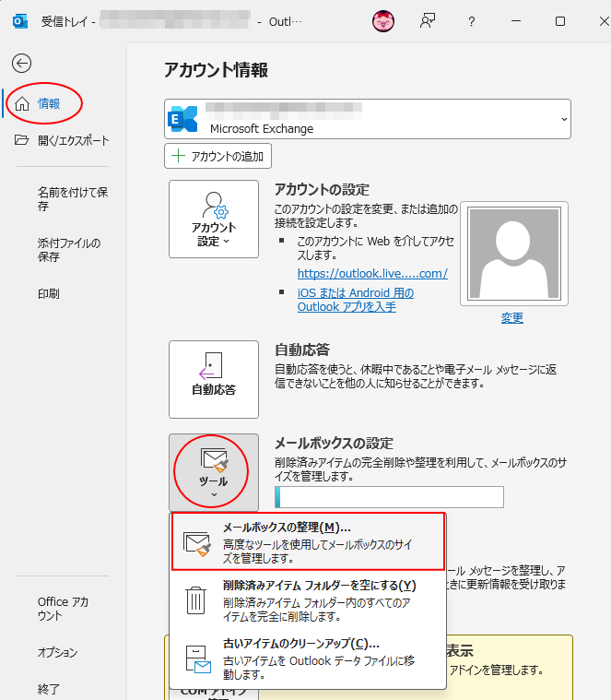Click the 変更 link under photo
Image resolution: width=611 pixels, height=700 pixels.
click(x=512, y=318)
